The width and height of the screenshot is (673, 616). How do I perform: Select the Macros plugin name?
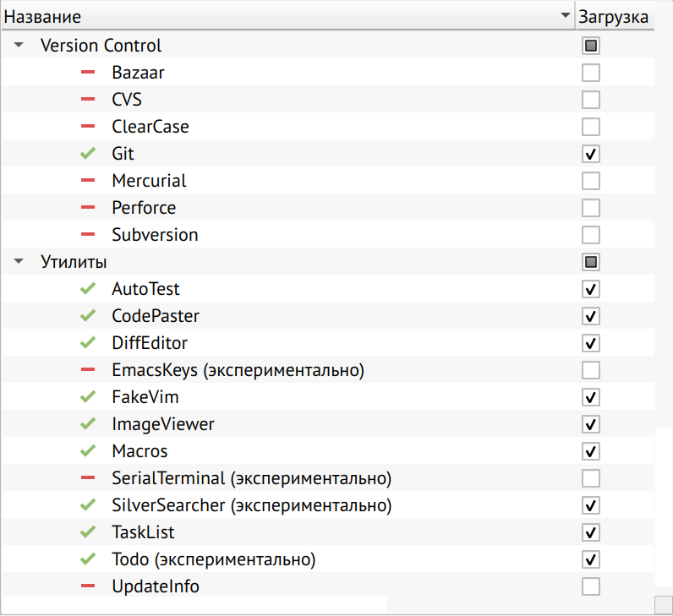(140, 451)
